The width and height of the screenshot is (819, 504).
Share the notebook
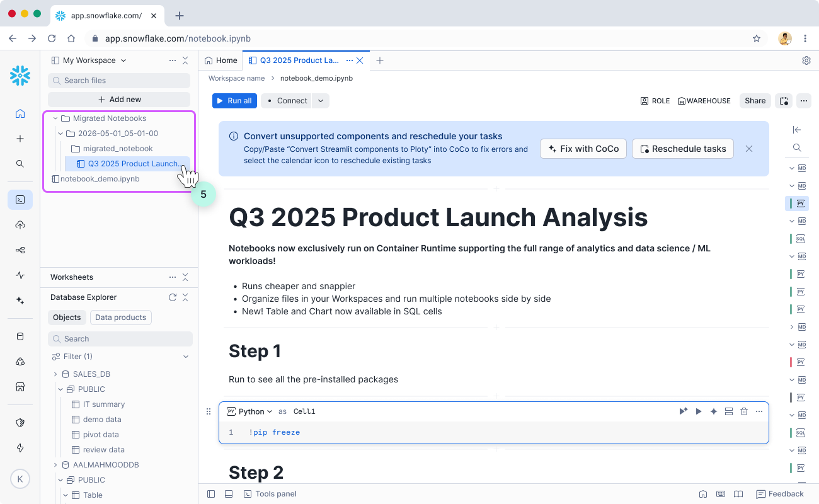click(755, 101)
